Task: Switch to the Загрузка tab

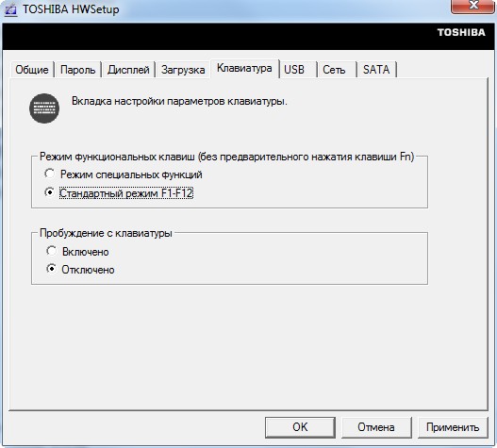Action: (x=183, y=70)
